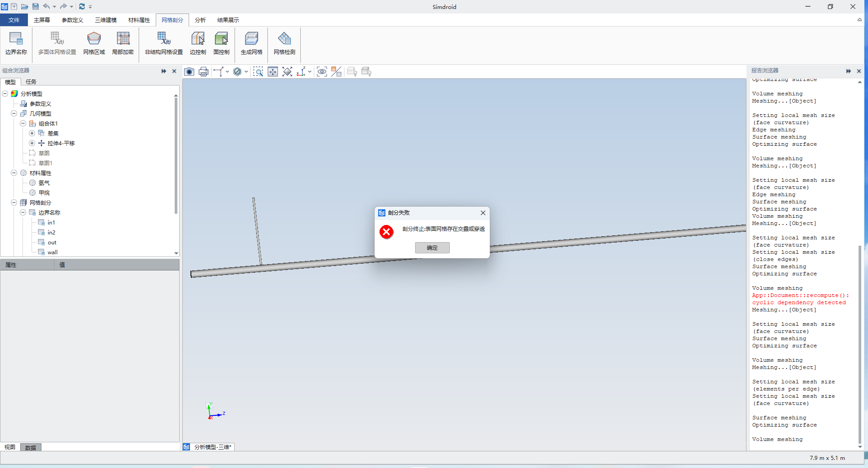868x468 pixels.
Task: Collapse the 边界名称 tree node
Action: pos(23,212)
